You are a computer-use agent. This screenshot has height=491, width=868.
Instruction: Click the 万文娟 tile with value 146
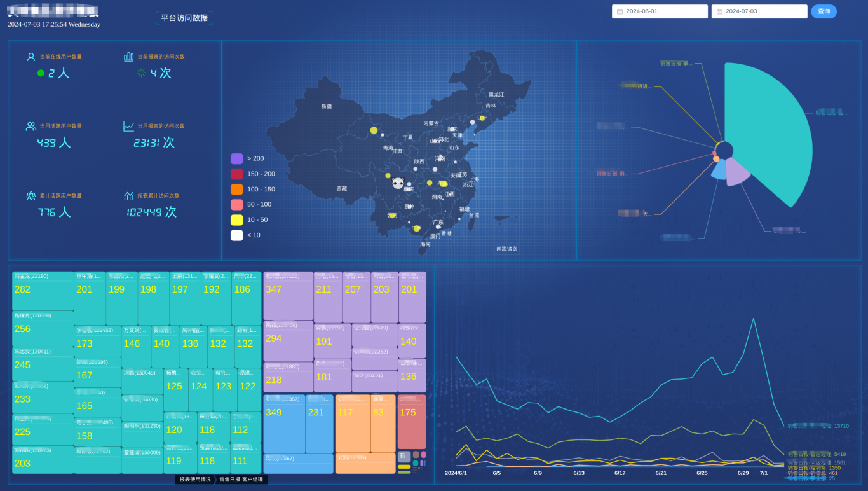tap(136, 347)
